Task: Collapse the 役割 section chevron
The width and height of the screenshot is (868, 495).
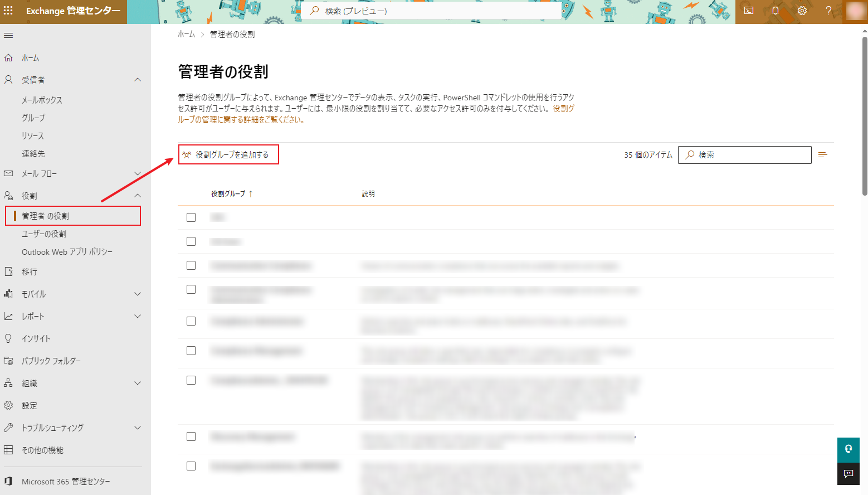Action: click(138, 196)
